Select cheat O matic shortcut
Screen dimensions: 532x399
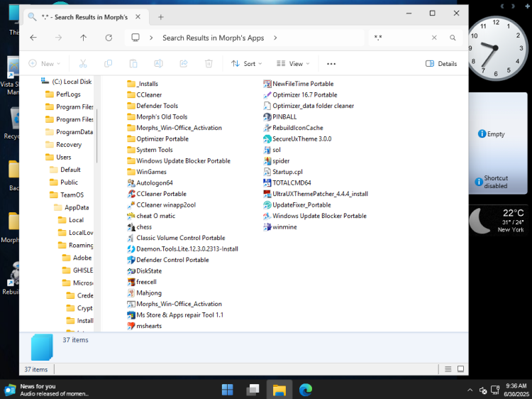[x=151, y=216]
